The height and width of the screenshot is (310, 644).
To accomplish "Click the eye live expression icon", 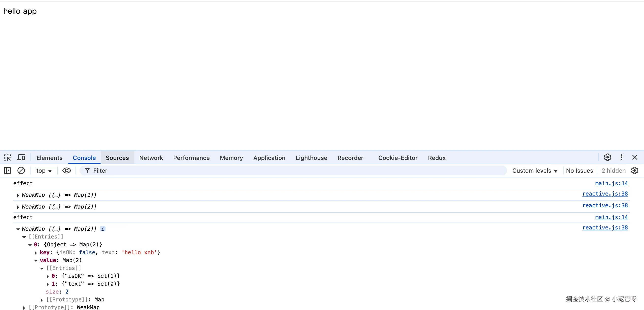I will tap(66, 170).
